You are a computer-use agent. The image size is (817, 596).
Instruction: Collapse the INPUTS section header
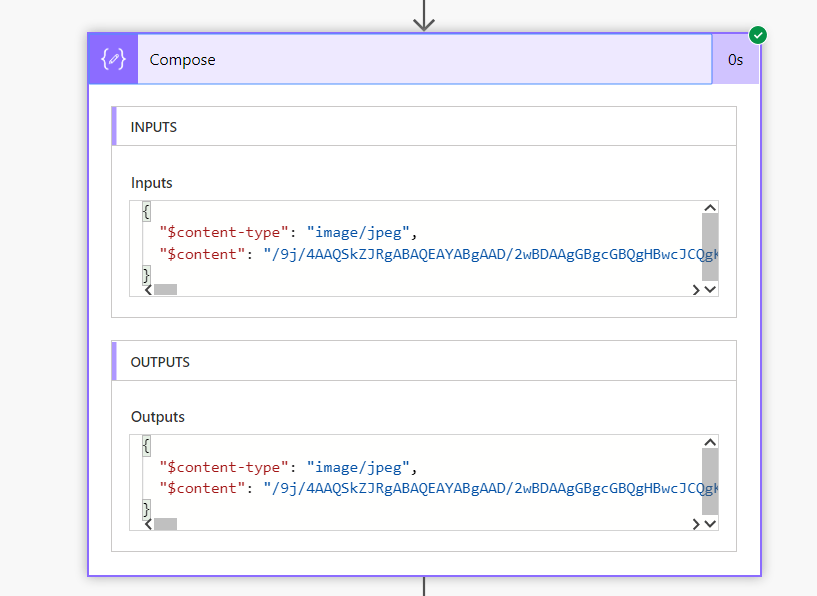point(424,127)
